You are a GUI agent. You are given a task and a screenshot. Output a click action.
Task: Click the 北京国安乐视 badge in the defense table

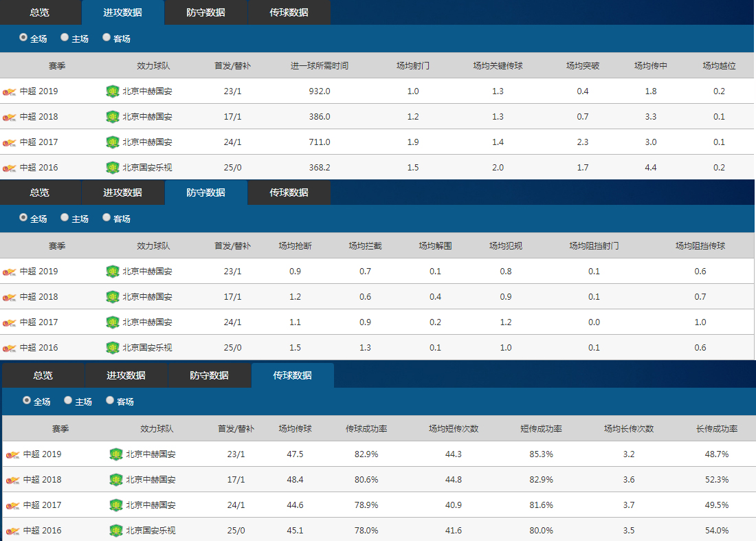[x=112, y=347]
